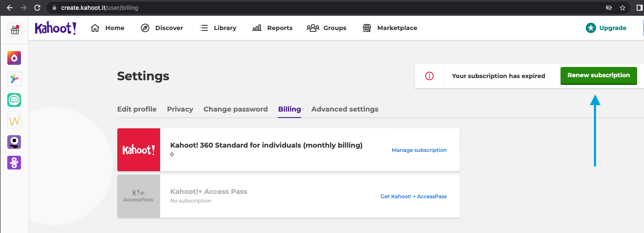Open the purple one-eyed monster app icon

(x=14, y=142)
